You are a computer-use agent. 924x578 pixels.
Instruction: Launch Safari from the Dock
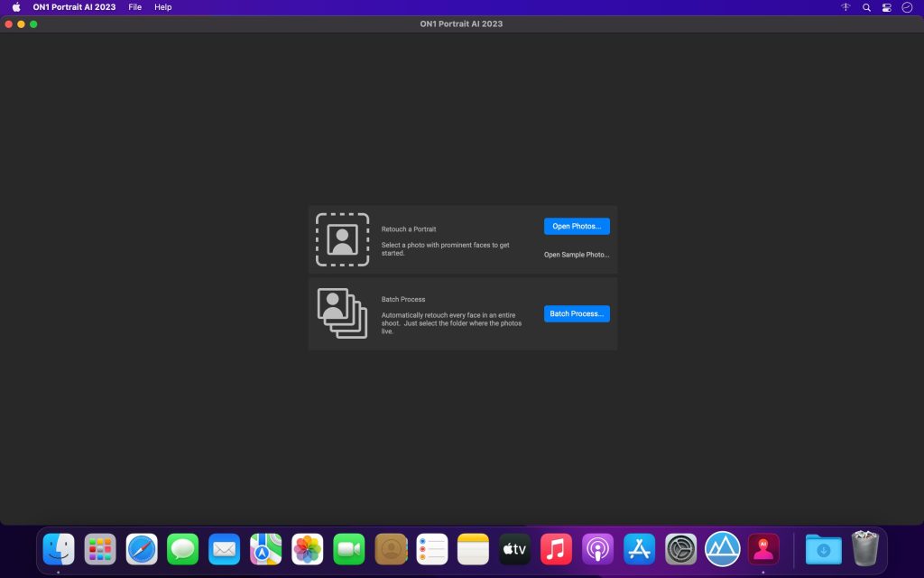point(141,548)
